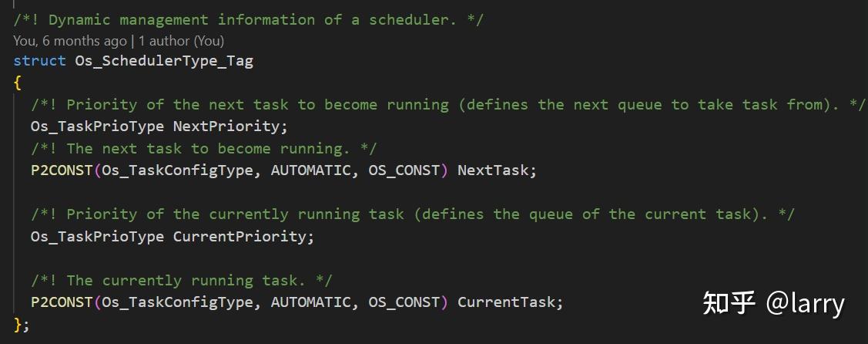Image resolution: width=868 pixels, height=344 pixels.
Task: Click the "The currently running task" comment
Action: [195, 281]
